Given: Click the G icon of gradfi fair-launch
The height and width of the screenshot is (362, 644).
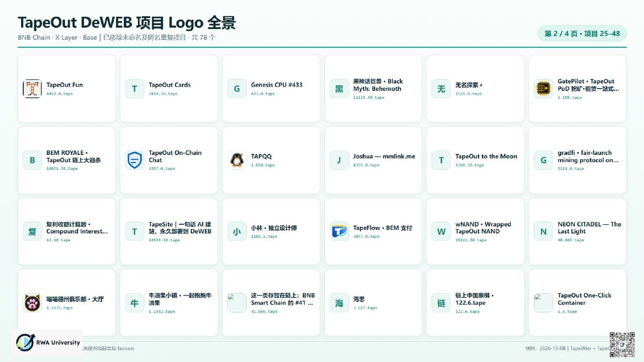Looking at the screenshot, I should pyautogui.click(x=543, y=160).
